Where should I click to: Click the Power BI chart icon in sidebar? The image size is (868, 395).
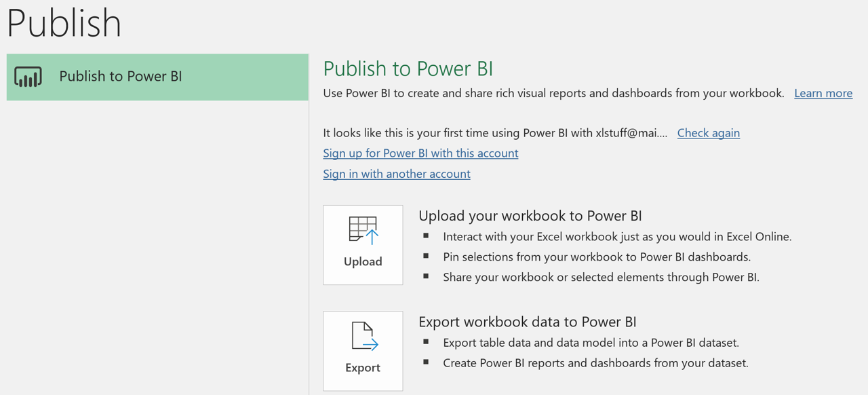[x=28, y=77]
